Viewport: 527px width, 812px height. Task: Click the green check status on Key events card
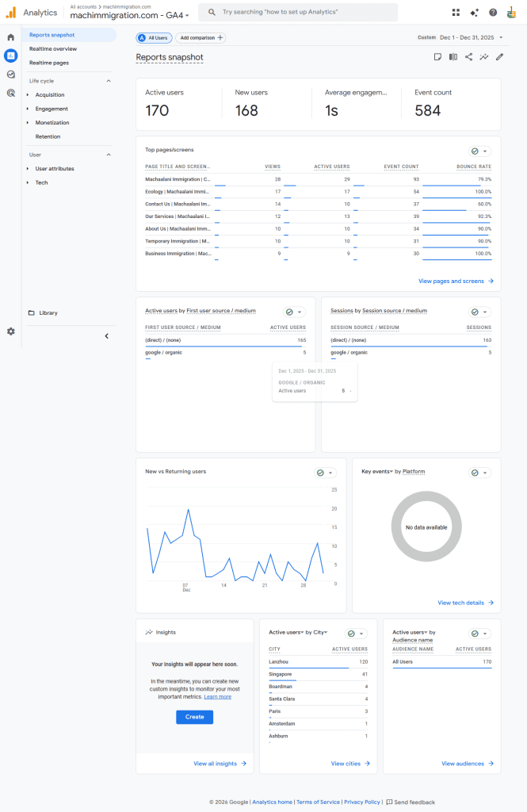click(479, 473)
